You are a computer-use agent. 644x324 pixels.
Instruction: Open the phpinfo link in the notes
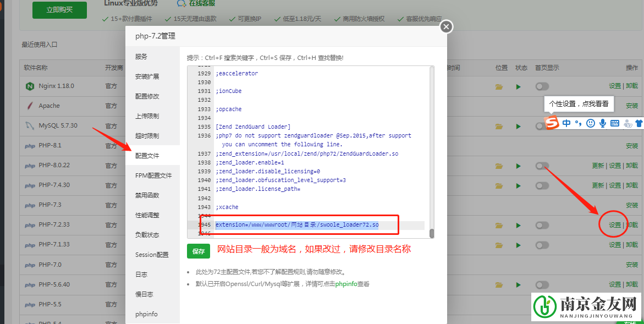[x=346, y=284]
